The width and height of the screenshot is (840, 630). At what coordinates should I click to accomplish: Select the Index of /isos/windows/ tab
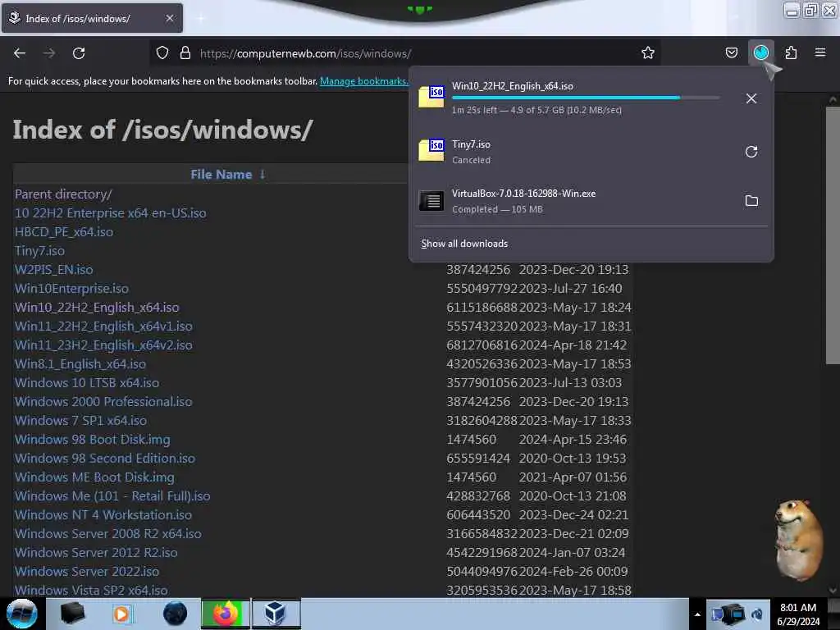point(92,18)
